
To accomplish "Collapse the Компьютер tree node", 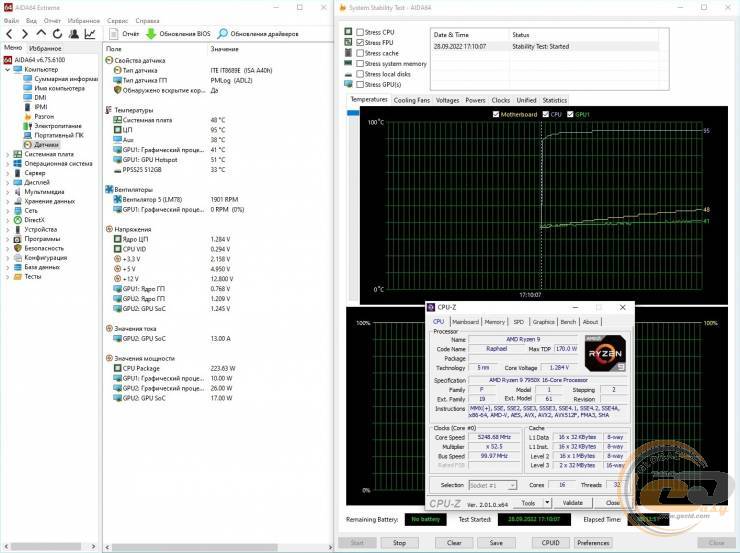I will tap(7, 69).
